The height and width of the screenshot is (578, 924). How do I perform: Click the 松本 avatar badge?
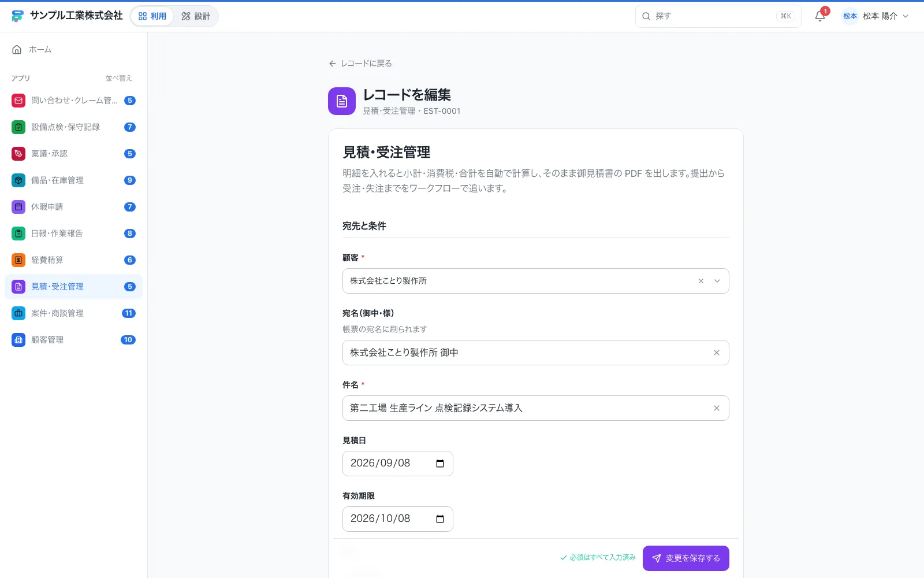[x=850, y=16]
